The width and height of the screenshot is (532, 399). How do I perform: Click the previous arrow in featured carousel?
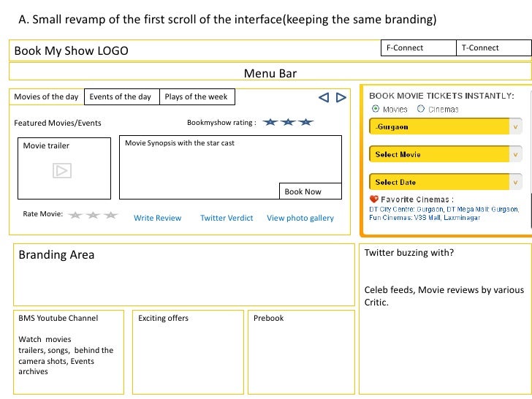click(x=324, y=97)
